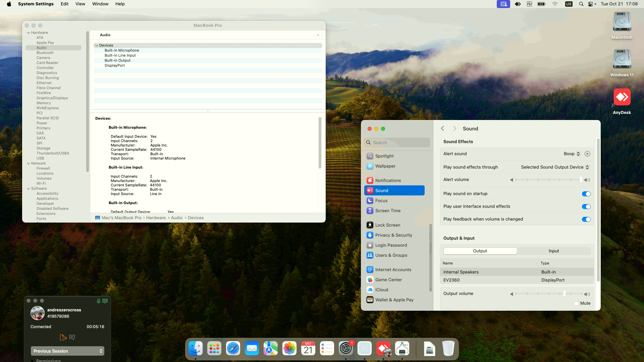This screenshot has width=644, height=362.
Task: Choose EV2360 DisplayPort output device
Action: click(x=517, y=280)
